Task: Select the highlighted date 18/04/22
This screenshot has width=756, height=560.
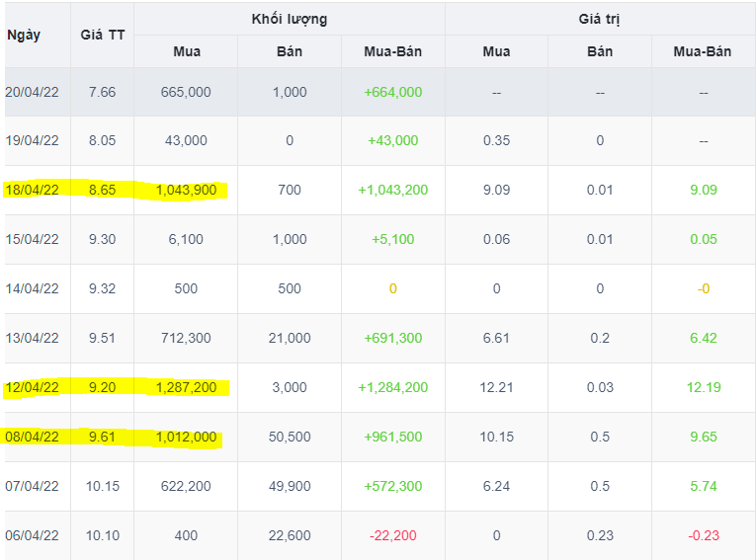Action: (x=32, y=190)
